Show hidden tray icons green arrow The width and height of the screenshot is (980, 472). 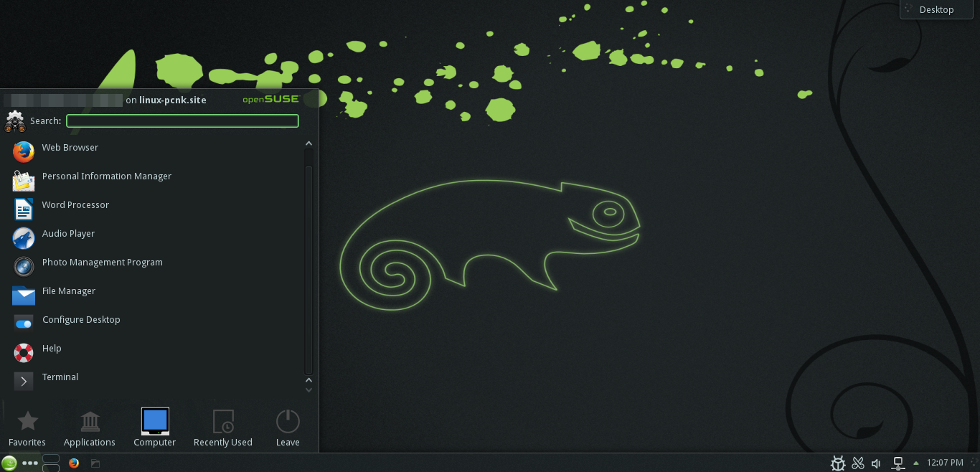click(915, 463)
